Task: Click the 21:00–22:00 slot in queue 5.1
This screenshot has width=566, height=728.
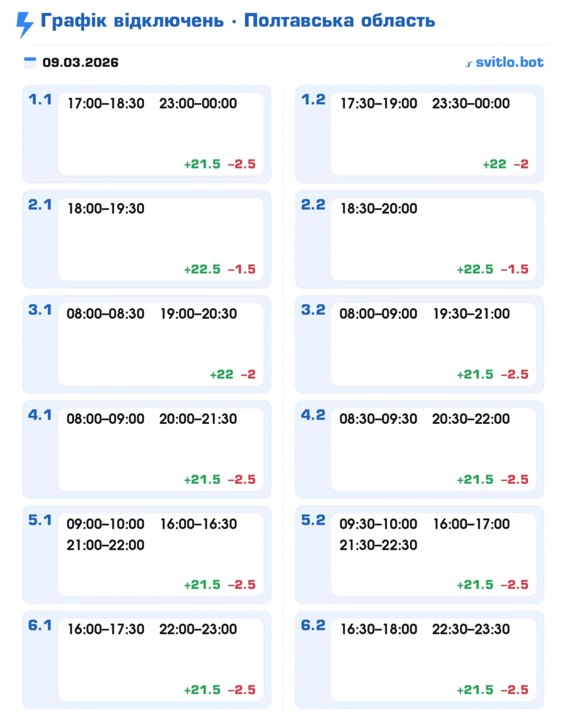Action: 105,545
